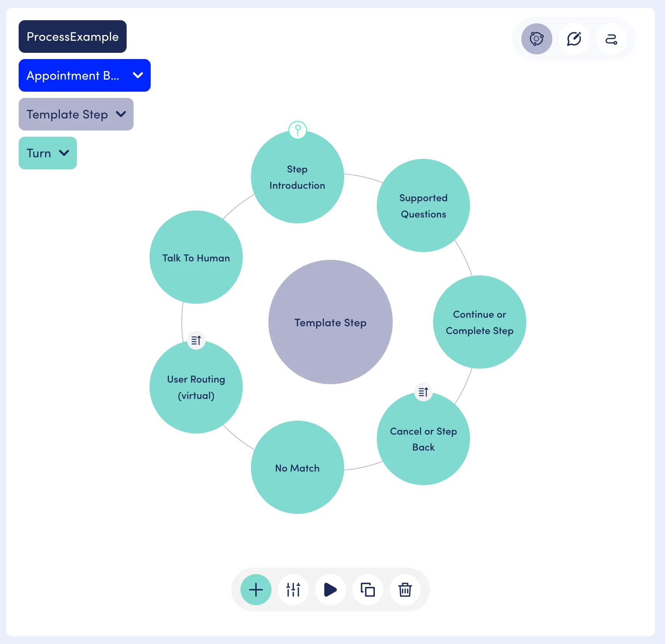665x644 pixels.
Task: Select the No Match node
Action: pyautogui.click(x=298, y=467)
